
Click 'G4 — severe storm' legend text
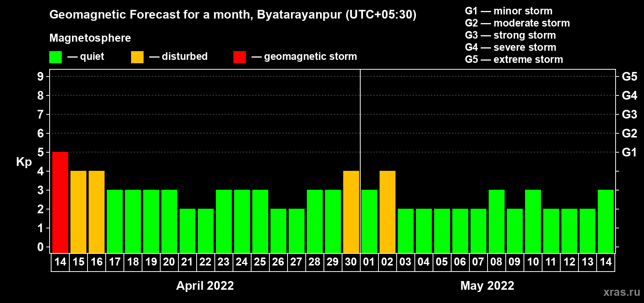pos(511,47)
